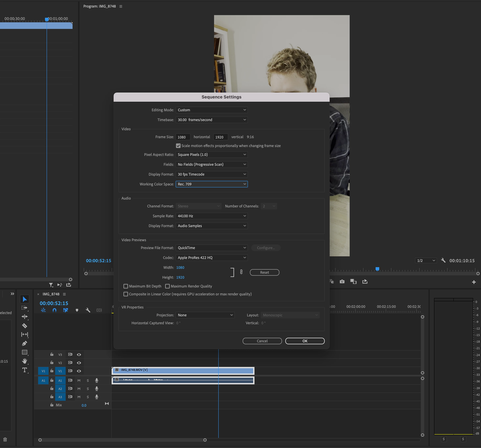Open the Timebase frames/second dropdown
Screen dimensions: 481x448
211,120
